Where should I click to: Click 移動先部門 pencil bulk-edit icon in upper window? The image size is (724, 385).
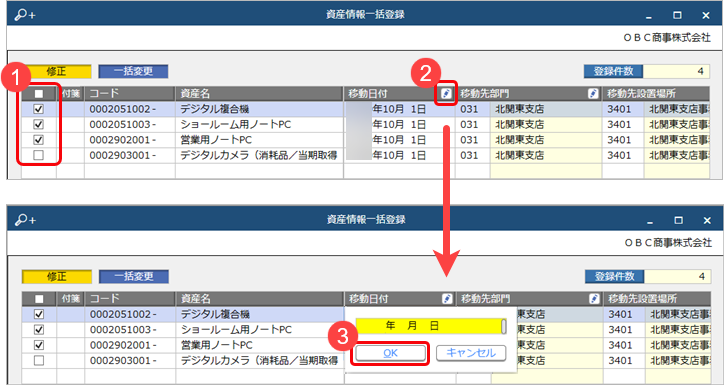pyautogui.click(x=593, y=94)
